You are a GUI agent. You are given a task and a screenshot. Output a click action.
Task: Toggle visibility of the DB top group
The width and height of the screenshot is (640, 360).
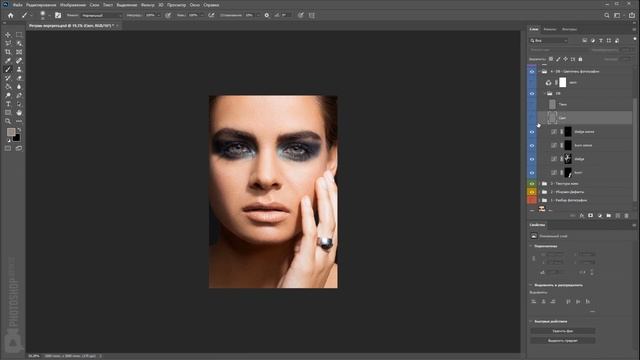coord(532,71)
